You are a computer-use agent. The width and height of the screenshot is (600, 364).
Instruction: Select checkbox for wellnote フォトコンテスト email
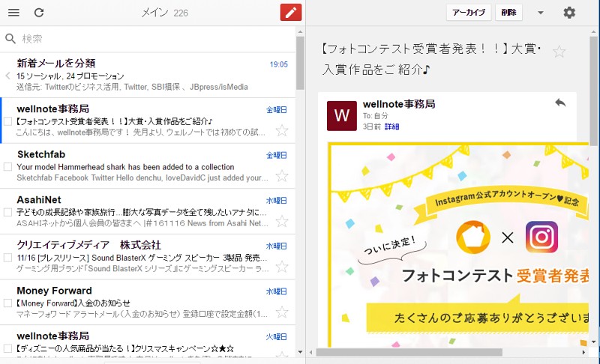(x=7, y=121)
